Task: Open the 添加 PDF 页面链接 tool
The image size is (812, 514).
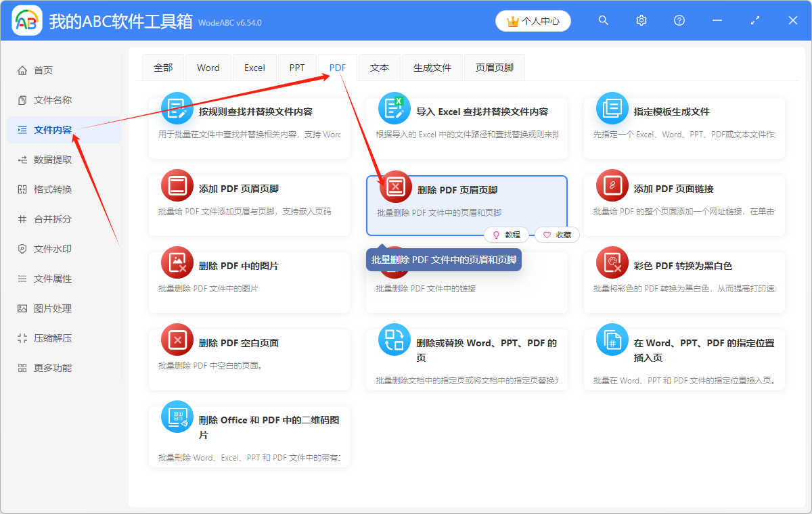Action: 683,196
